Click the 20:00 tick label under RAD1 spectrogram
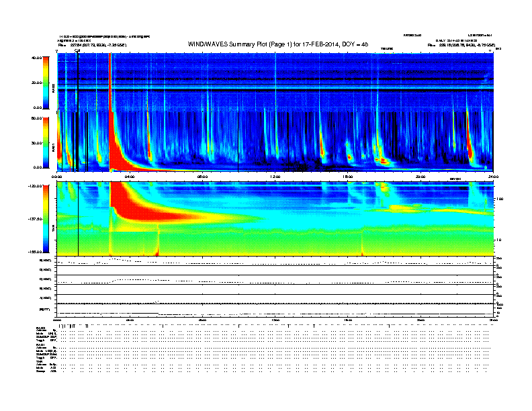532x411 pixels. 420,177
